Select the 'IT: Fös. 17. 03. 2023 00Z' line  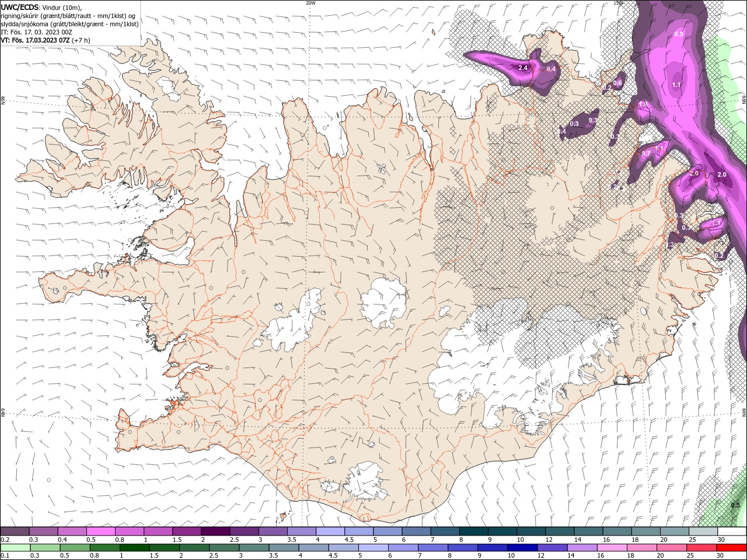pyautogui.click(x=36, y=32)
